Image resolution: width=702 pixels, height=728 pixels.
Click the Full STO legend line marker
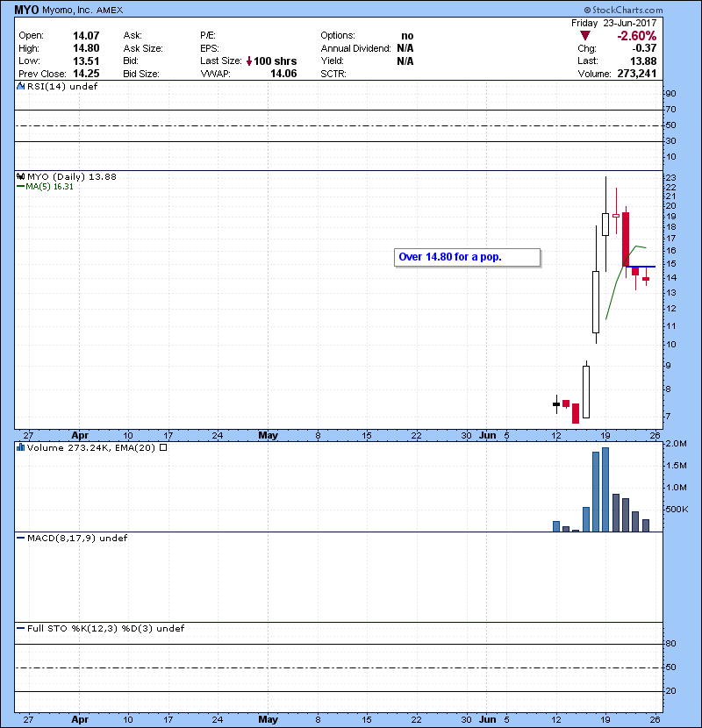coord(20,628)
